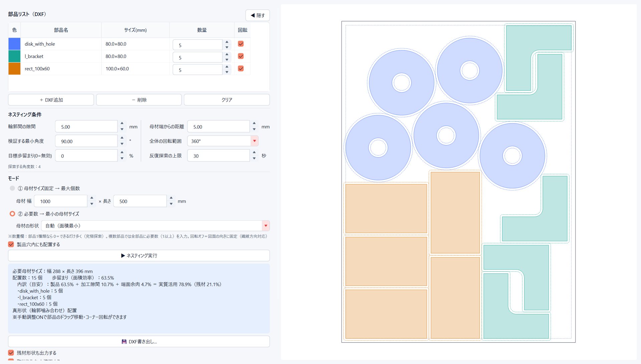Click DXF書き出し export button
641x364 pixels.
[x=139, y=342]
